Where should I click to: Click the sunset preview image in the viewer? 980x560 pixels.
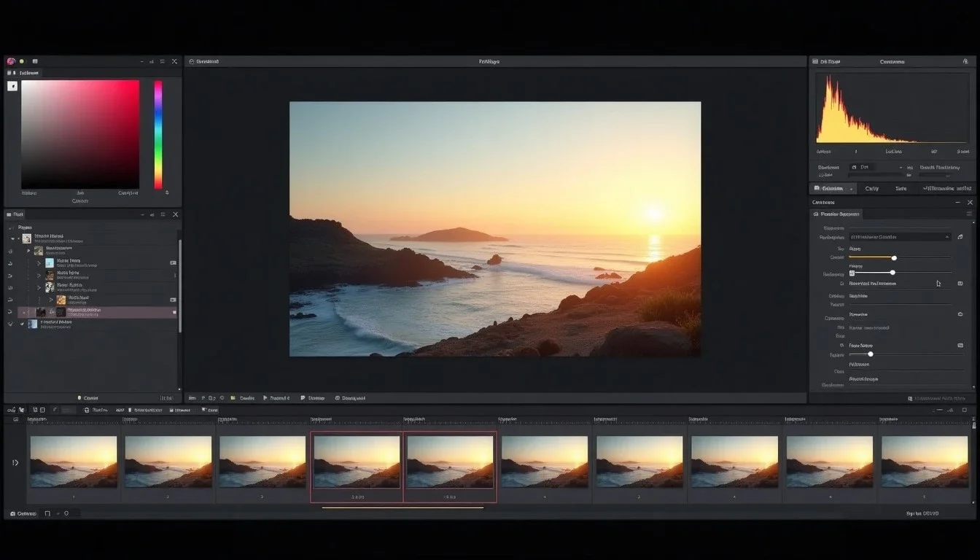pyautogui.click(x=495, y=229)
